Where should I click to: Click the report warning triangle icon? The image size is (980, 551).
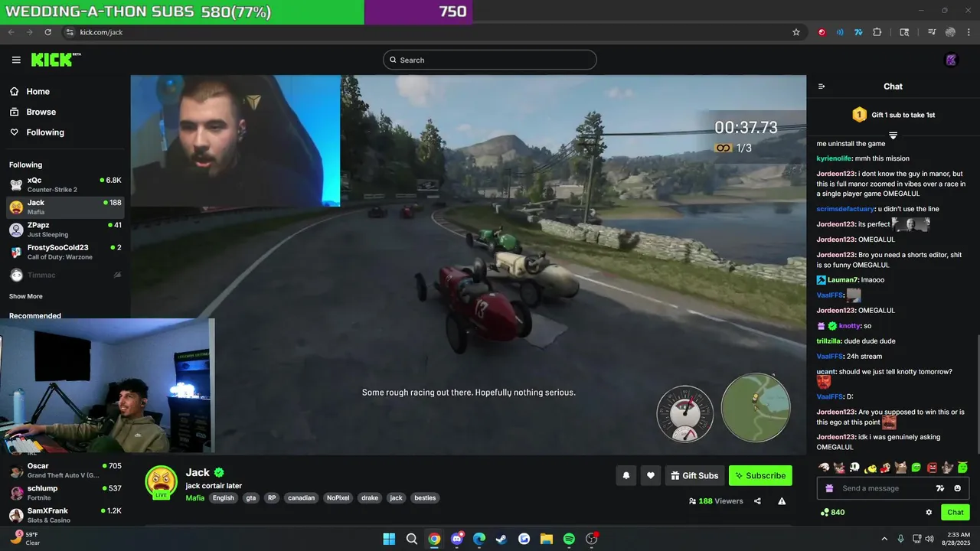(x=782, y=501)
